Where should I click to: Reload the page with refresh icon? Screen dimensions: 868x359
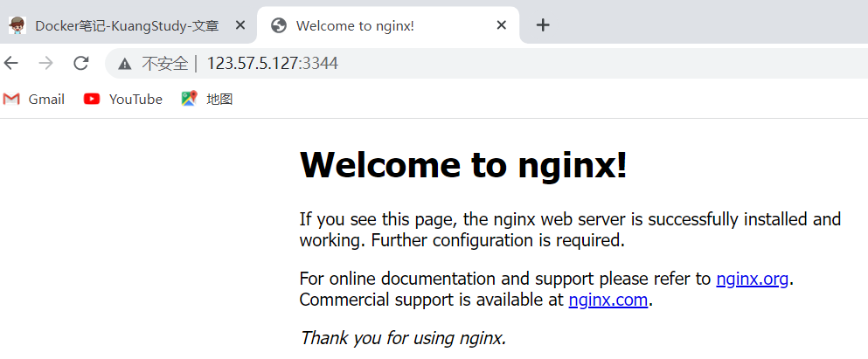81,63
